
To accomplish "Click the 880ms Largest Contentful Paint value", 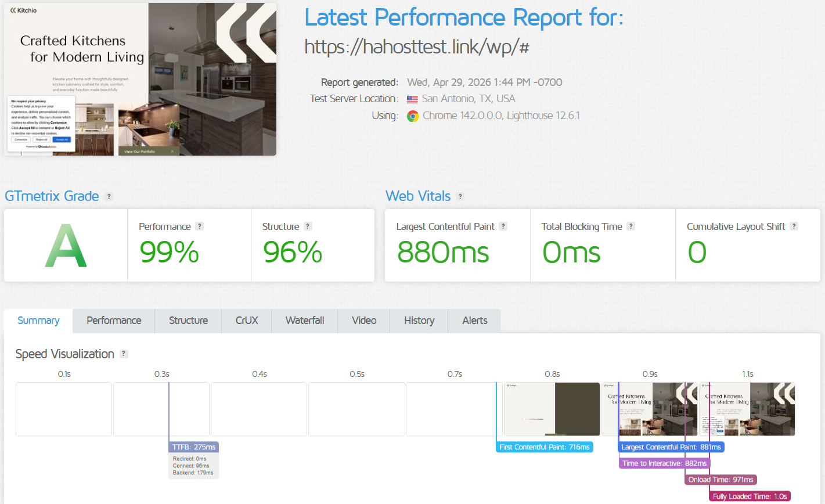I will 443,252.
